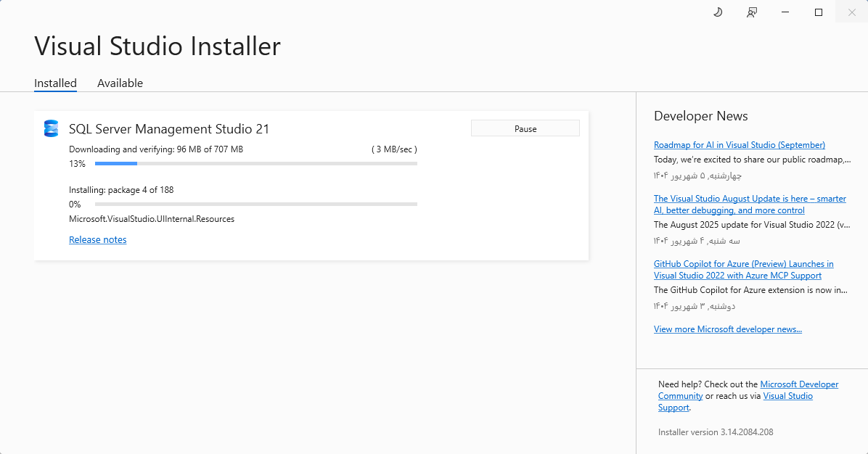
Task: Select the SQL Server Management Studio product icon
Action: 50,128
